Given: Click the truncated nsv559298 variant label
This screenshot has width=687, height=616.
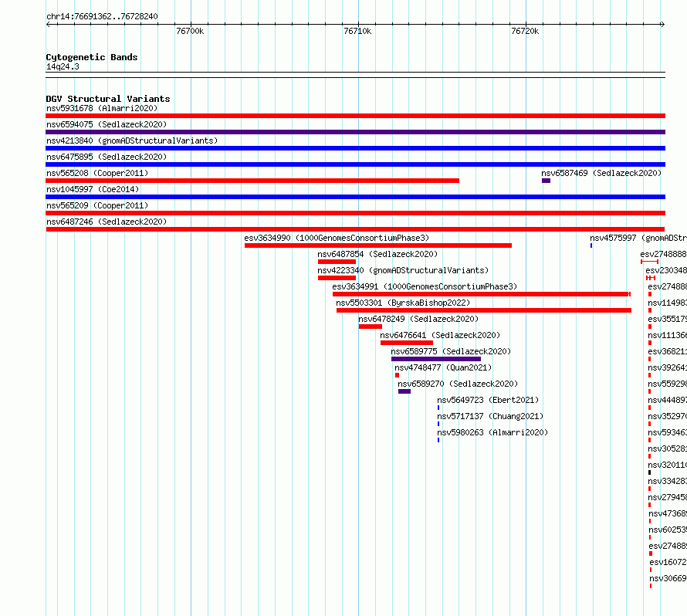Looking at the screenshot, I should pyautogui.click(x=667, y=384).
